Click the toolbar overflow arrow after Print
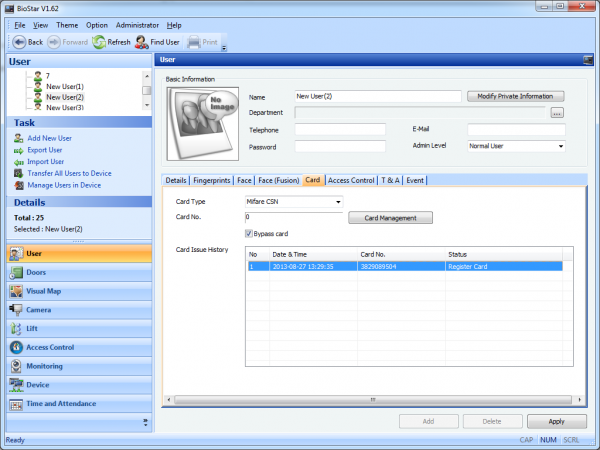The height and width of the screenshot is (450, 600). [x=224, y=46]
